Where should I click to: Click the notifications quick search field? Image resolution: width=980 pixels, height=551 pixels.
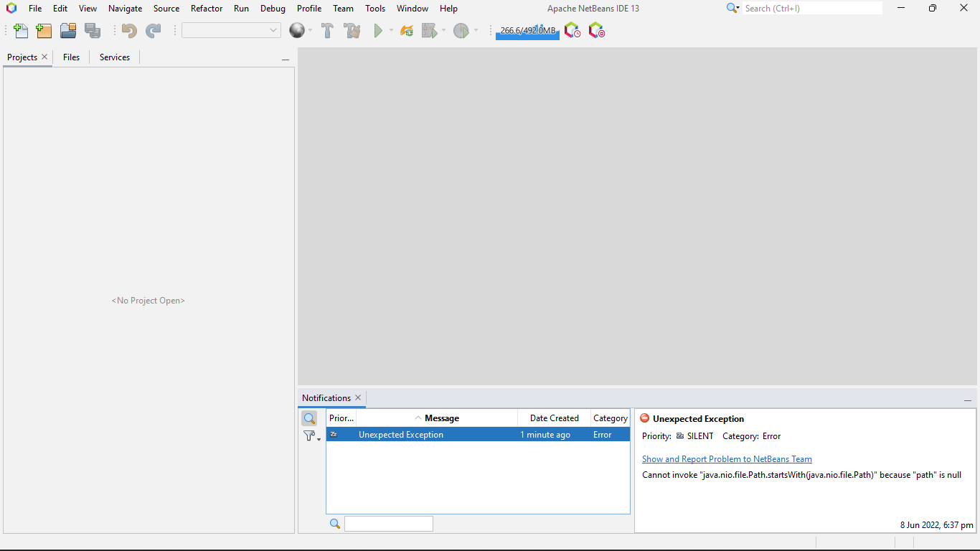click(x=389, y=523)
